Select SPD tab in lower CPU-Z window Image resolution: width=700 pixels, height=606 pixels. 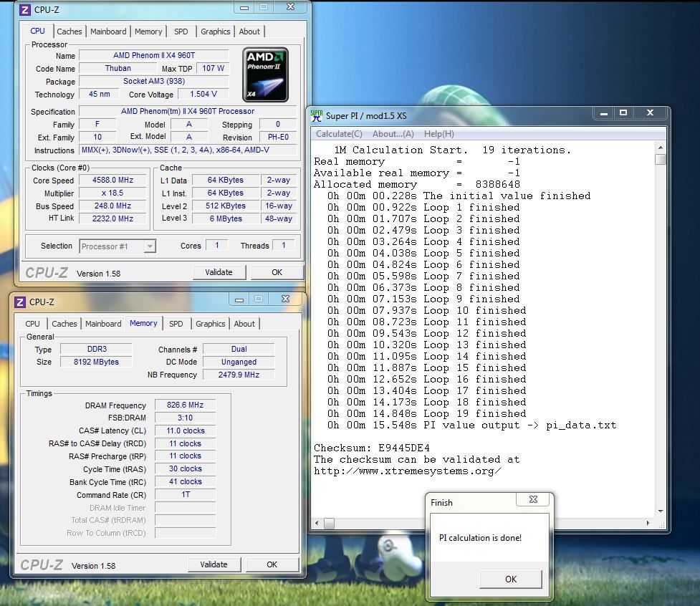point(176,324)
